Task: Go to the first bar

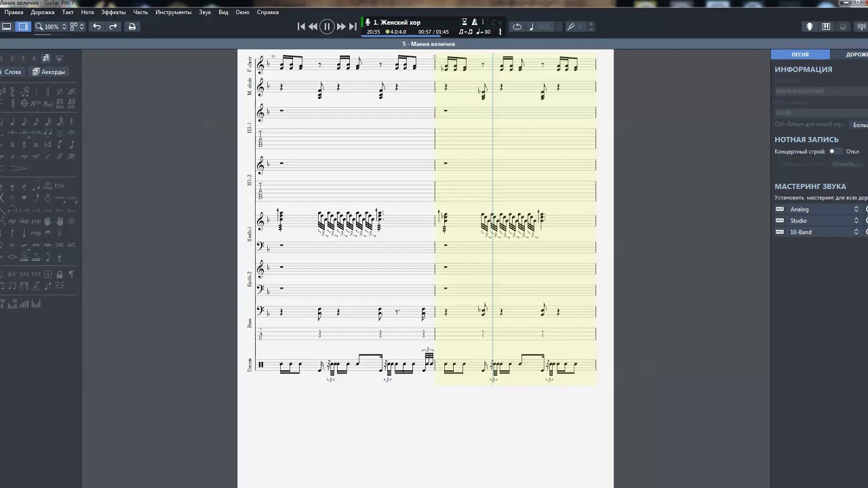Action: [301, 26]
